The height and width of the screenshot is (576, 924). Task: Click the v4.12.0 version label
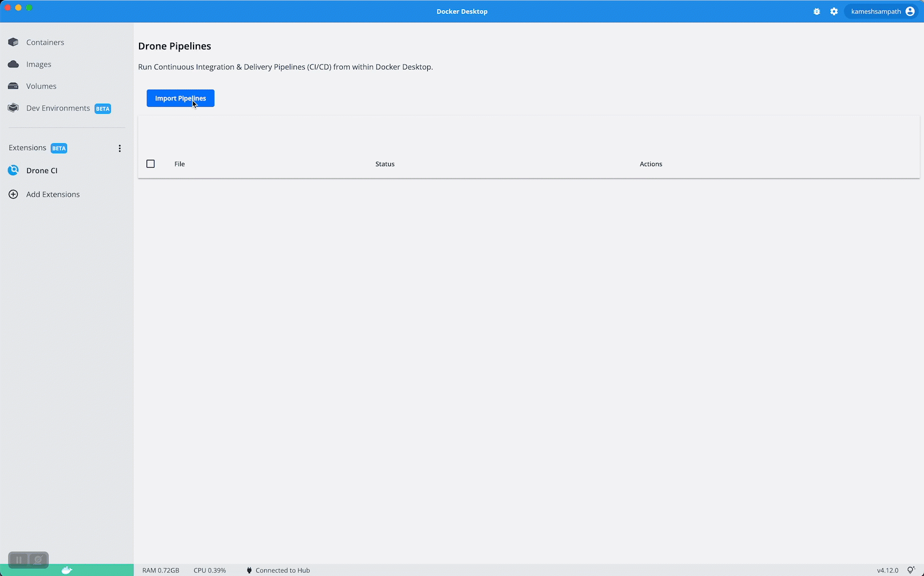[x=888, y=570]
